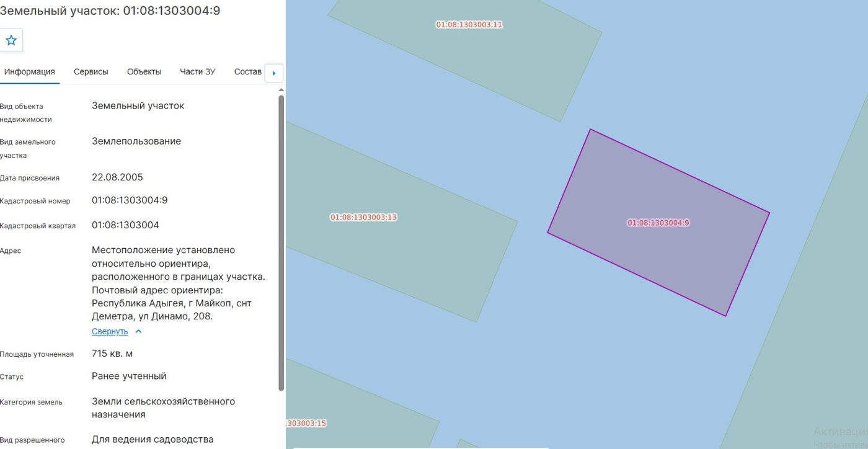Click the chevron-up icon beside Свернуть
Screen dimensions: 868x449
(x=138, y=331)
